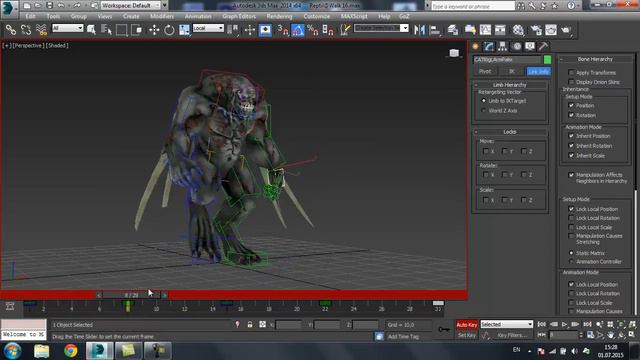Switch to the Create command panel
Screen dimensions: 640x360
pyautogui.click(x=476, y=47)
